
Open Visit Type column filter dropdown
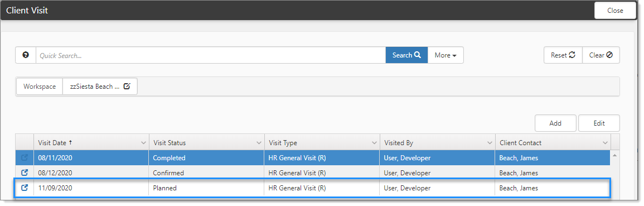point(374,143)
